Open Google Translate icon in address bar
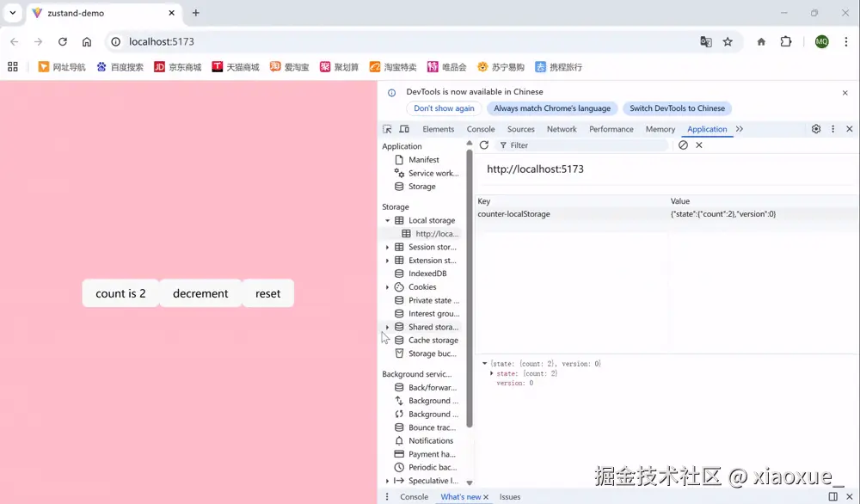Image resolution: width=860 pixels, height=504 pixels. point(706,40)
